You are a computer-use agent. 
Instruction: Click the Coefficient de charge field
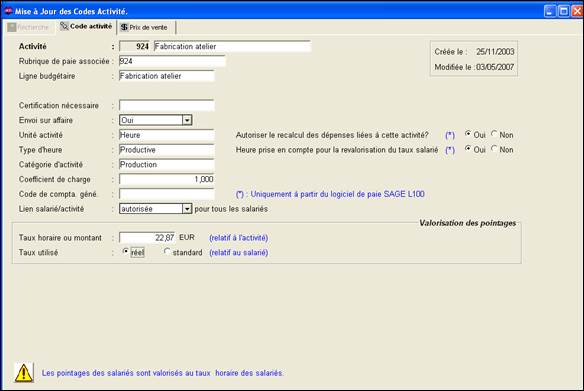click(x=166, y=179)
